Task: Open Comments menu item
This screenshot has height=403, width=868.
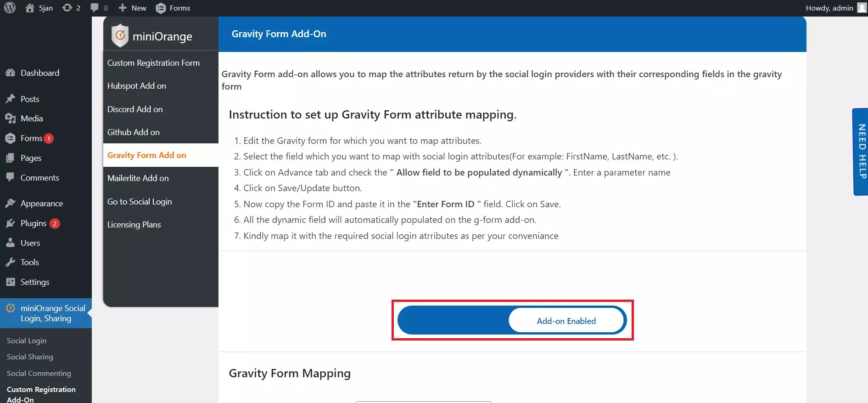Action: (x=46, y=177)
